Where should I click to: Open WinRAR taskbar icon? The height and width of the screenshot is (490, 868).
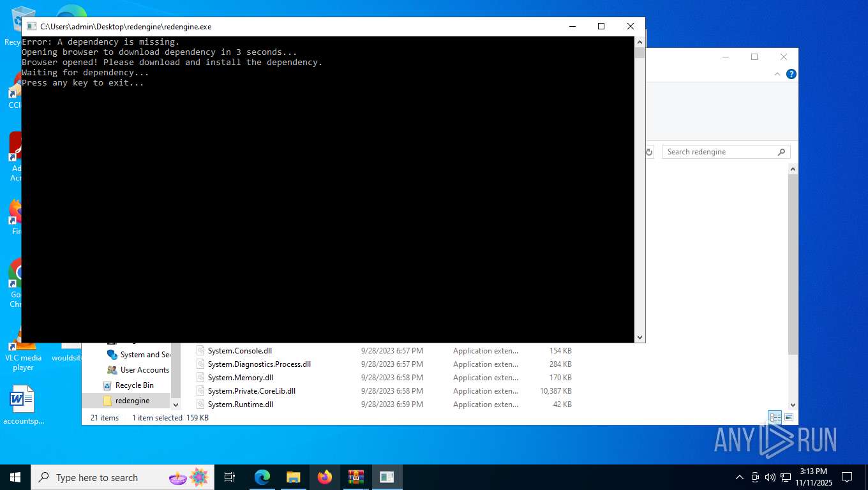355,477
